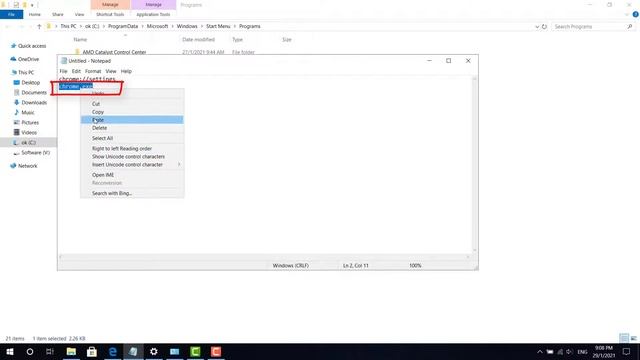Open Notepad View menu
The width and height of the screenshot is (640, 360).
click(111, 71)
